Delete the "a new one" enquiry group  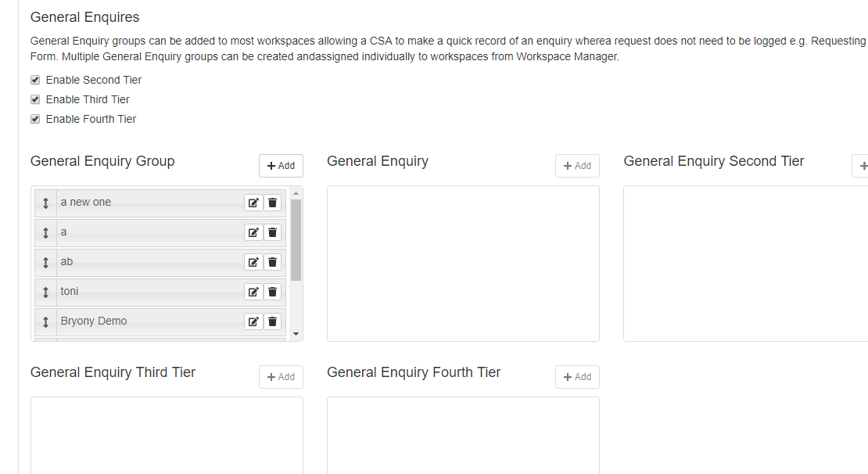(272, 202)
